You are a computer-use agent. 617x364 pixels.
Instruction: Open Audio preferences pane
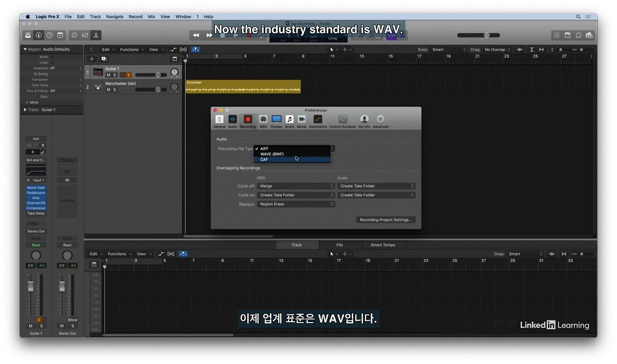tap(232, 121)
